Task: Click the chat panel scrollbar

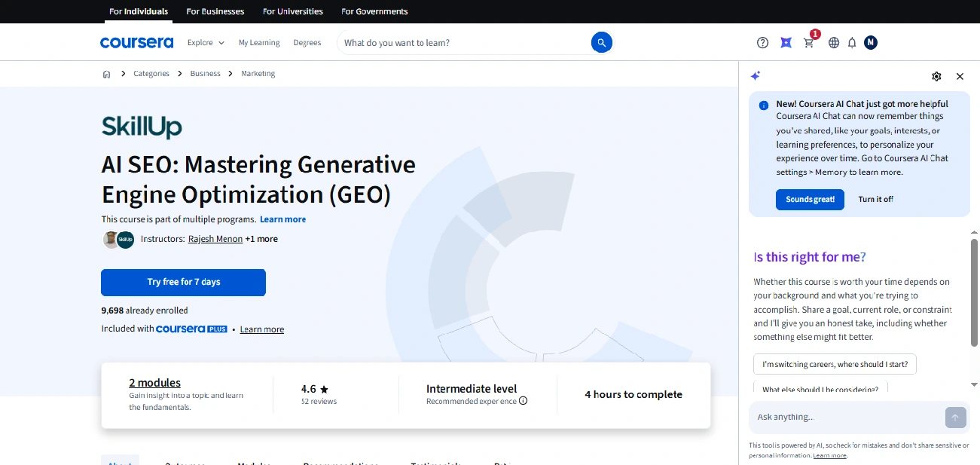Action: (x=974, y=294)
